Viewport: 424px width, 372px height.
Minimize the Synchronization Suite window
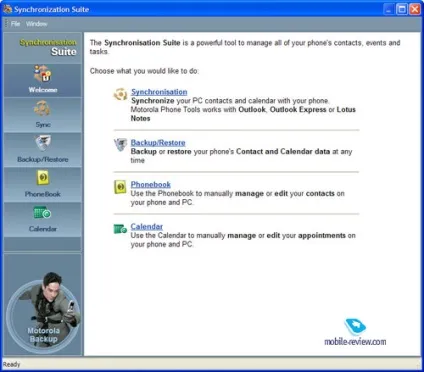click(389, 9)
